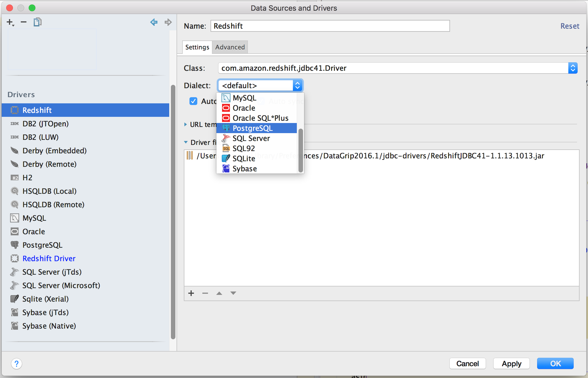Choose SQL92 from dialect dropdown
Screen dimensions: 588x378
click(257, 148)
